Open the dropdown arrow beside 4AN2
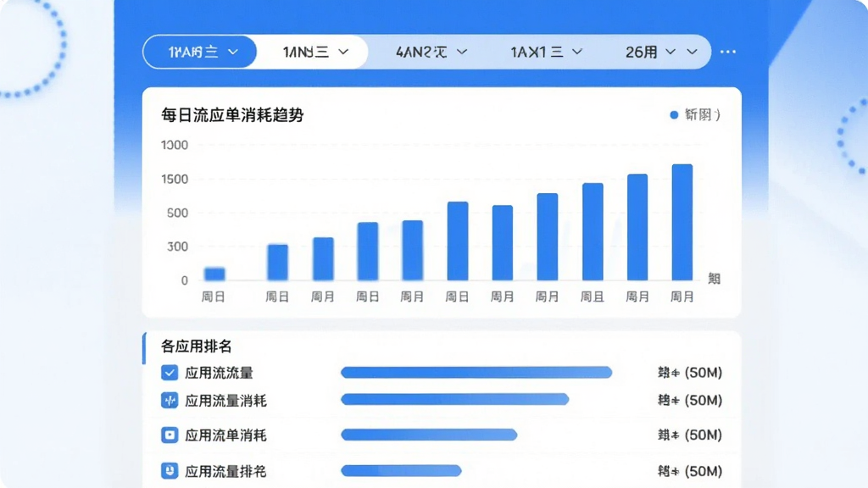 pyautogui.click(x=462, y=52)
